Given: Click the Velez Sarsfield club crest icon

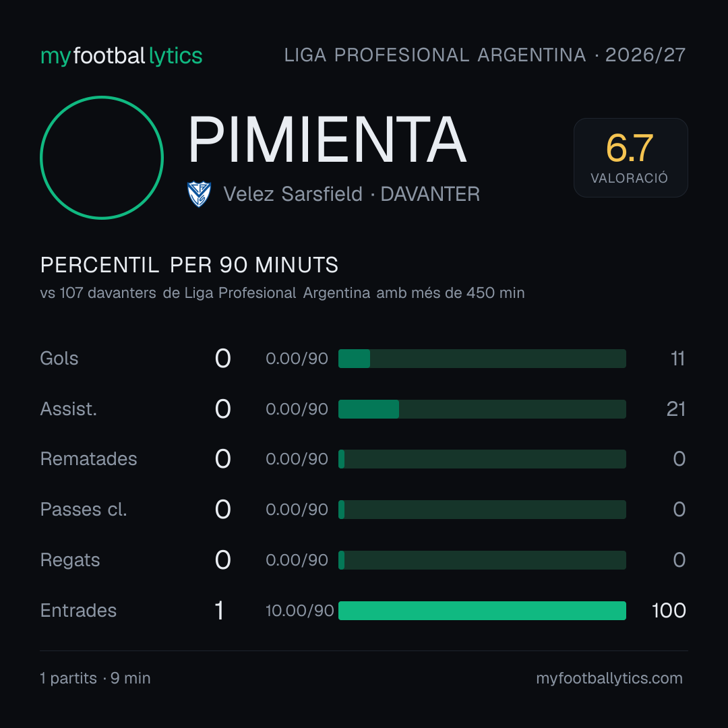Looking at the screenshot, I should [x=199, y=194].
